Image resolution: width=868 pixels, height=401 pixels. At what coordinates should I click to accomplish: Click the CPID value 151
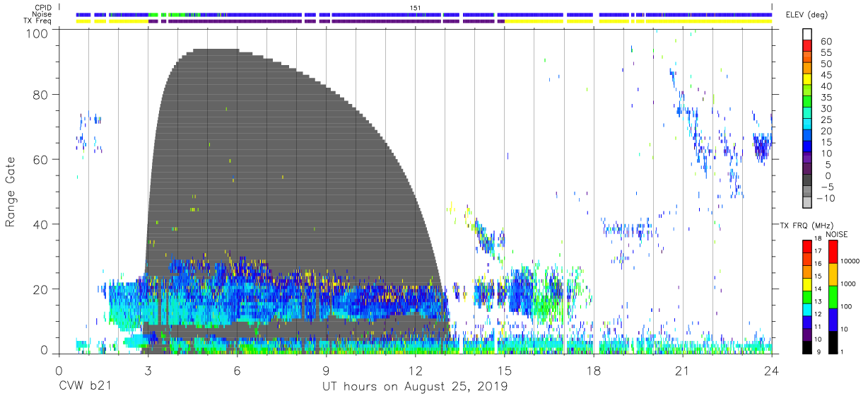pyautogui.click(x=415, y=7)
